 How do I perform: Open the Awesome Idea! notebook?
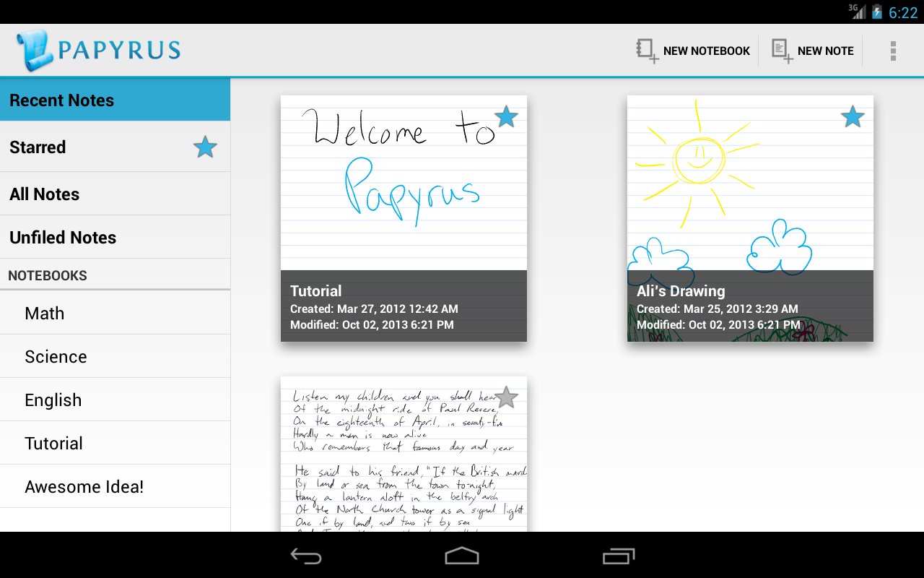115,486
